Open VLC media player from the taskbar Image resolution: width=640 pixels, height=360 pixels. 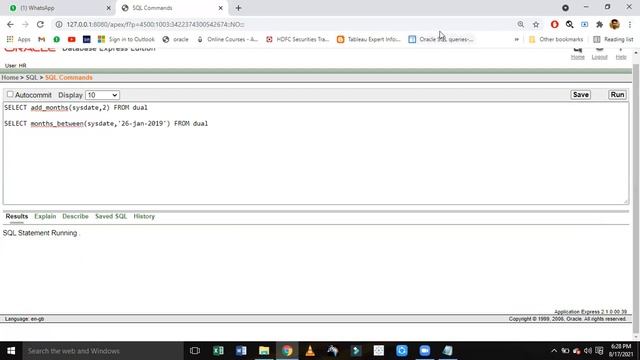310,351
